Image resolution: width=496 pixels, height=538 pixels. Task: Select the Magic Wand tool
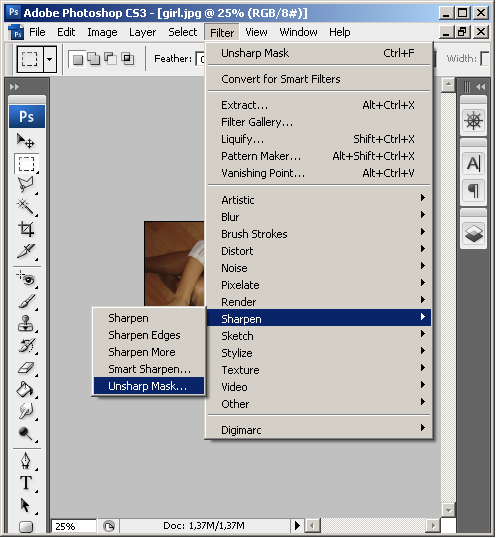click(26, 207)
